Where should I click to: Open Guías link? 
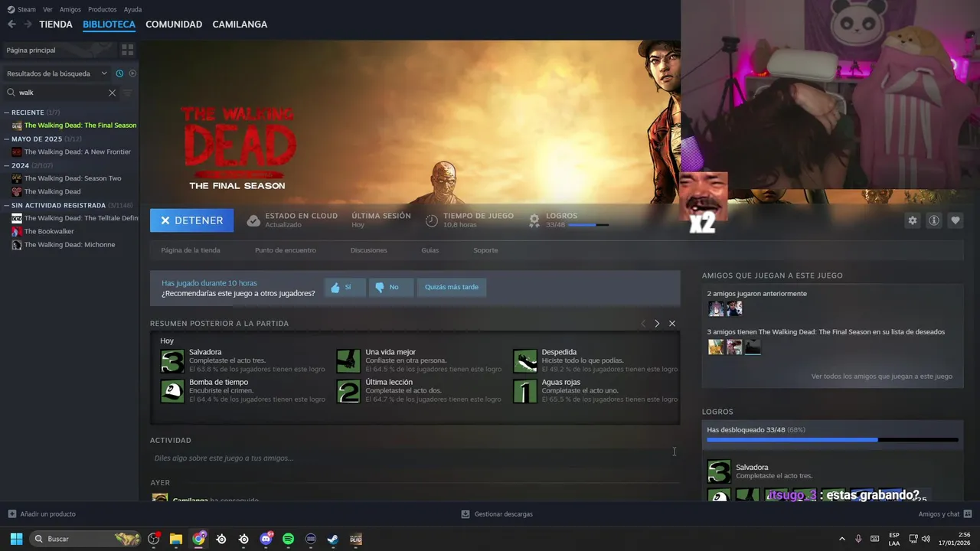[430, 250]
